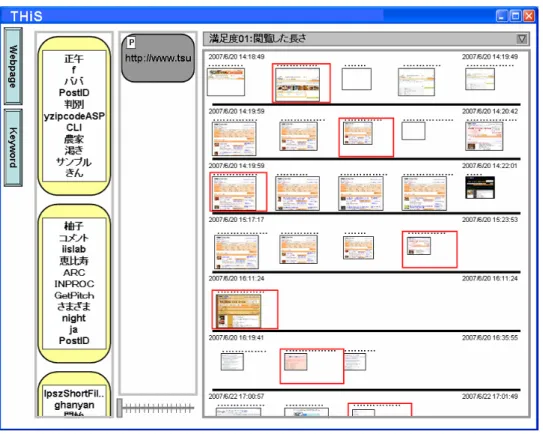Image resolution: width=543 pixels, height=434 pixels.
Task: Select keyword ghanyan
Action: (x=74, y=405)
